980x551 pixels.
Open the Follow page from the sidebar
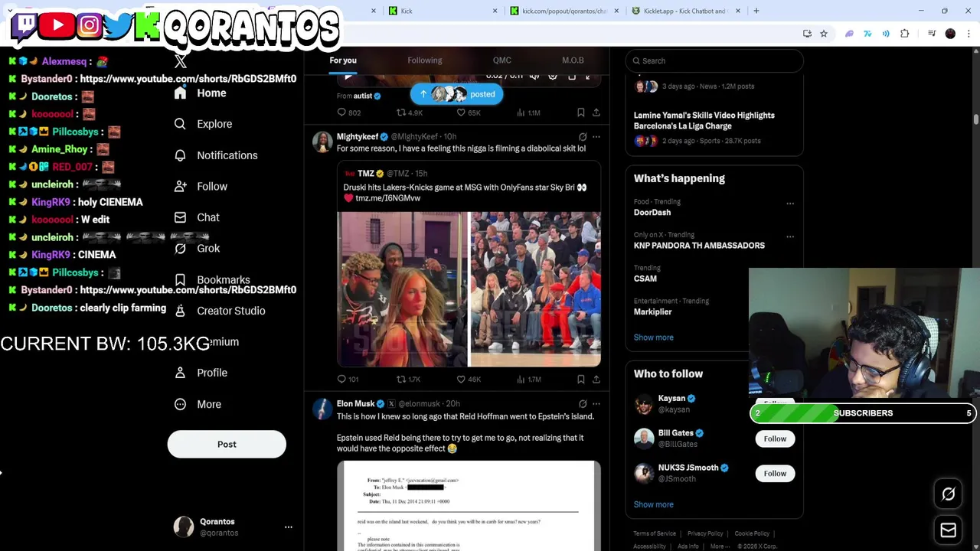[x=201, y=187]
